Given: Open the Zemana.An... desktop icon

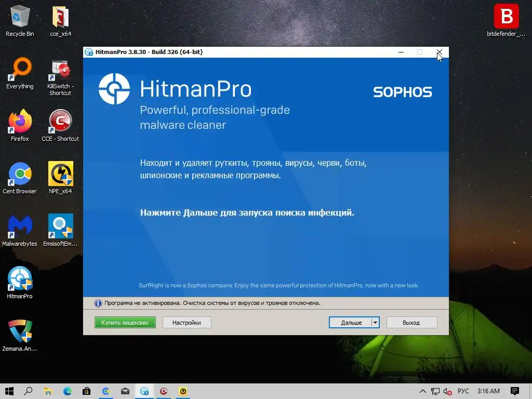Looking at the screenshot, I should click(20, 336).
